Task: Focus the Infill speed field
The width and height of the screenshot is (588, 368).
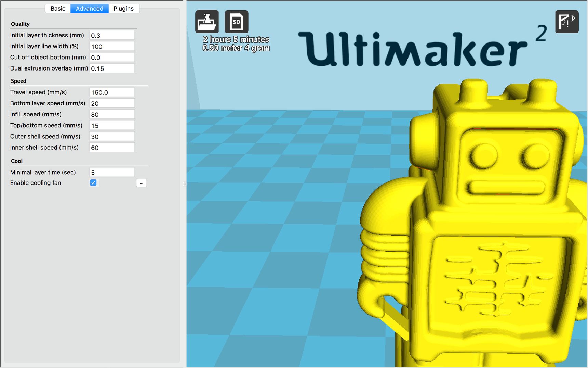Action: 112,114
